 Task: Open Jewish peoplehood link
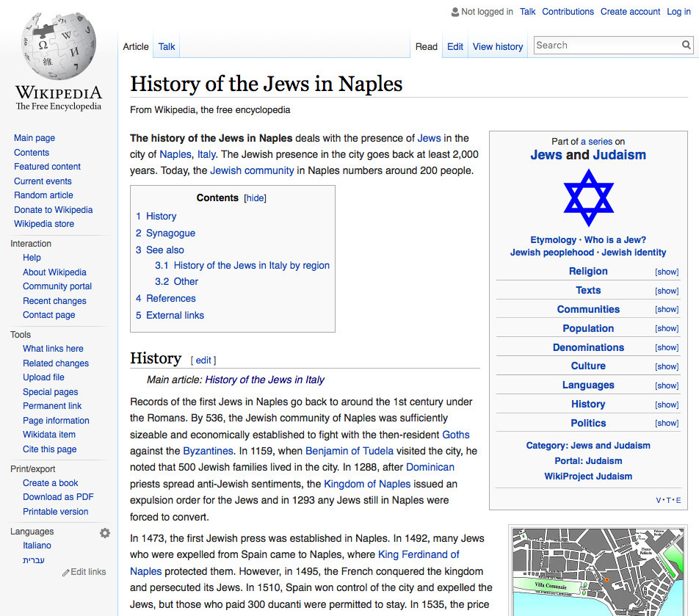[x=552, y=253]
